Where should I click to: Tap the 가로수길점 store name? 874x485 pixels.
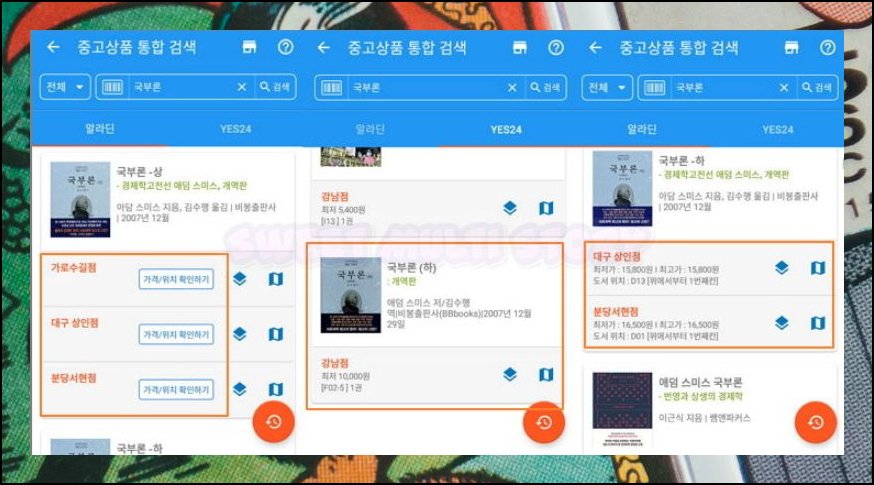click(74, 268)
